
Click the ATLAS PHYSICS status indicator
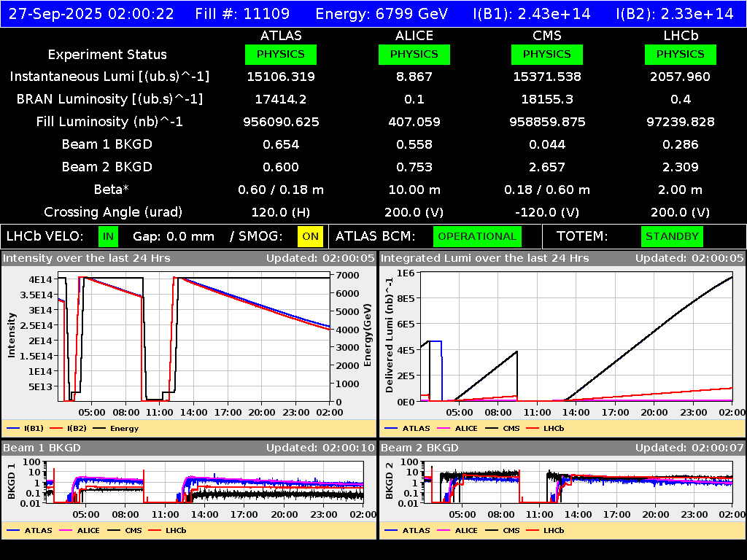[282, 54]
